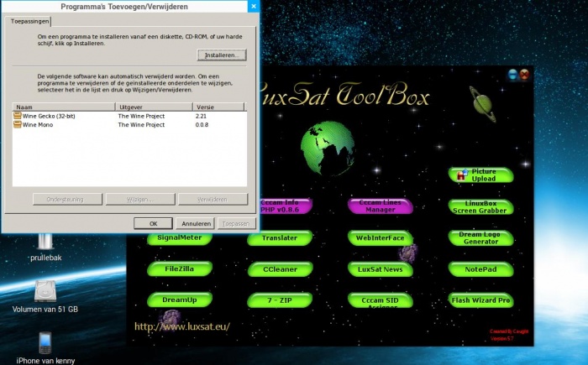Start CCleaner from the toolbox
Screen dimensions: 588x365
point(280,269)
